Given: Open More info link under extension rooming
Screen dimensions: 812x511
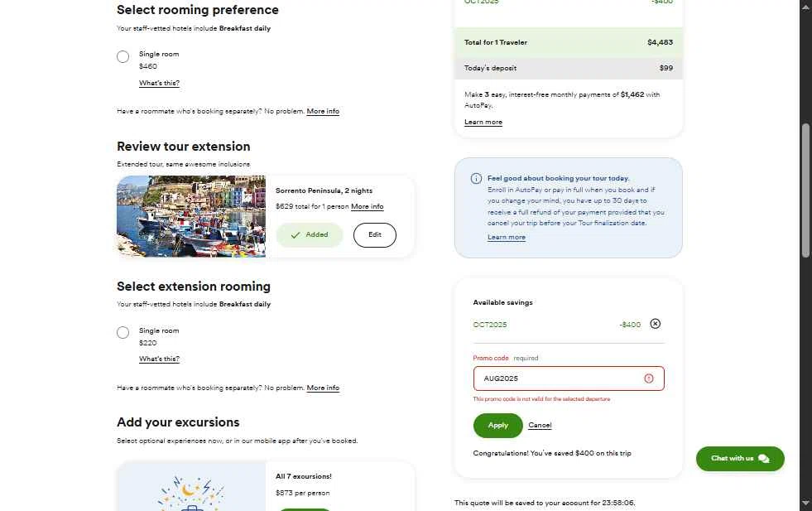Looking at the screenshot, I should pos(323,388).
